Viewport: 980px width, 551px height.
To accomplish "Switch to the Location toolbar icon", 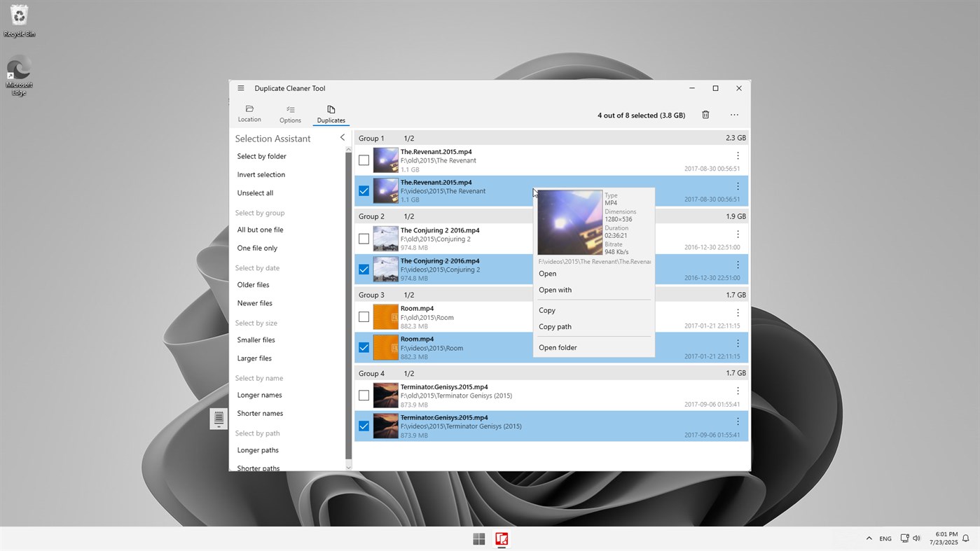I will tap(249, 113).
